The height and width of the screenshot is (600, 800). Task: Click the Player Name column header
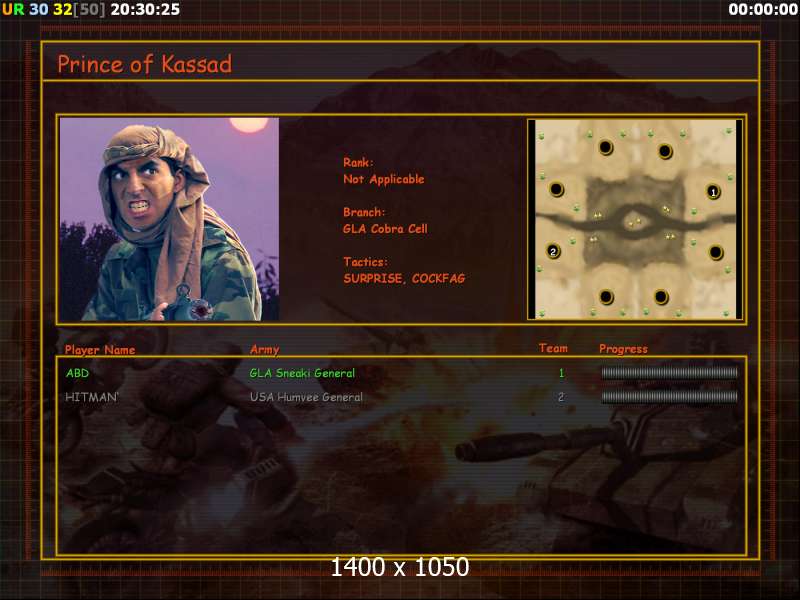click(x=100, y=350)
